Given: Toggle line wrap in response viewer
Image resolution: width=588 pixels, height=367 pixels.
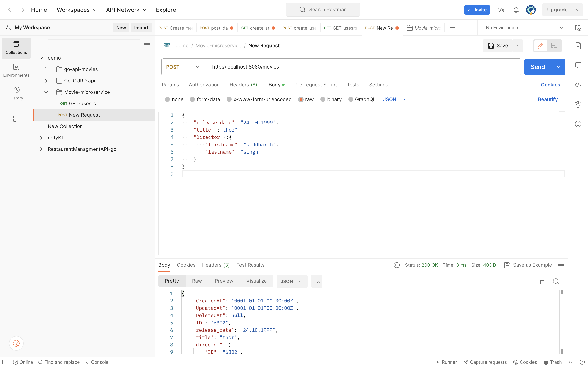Looking at the screenshot, I should click(316, 281).
